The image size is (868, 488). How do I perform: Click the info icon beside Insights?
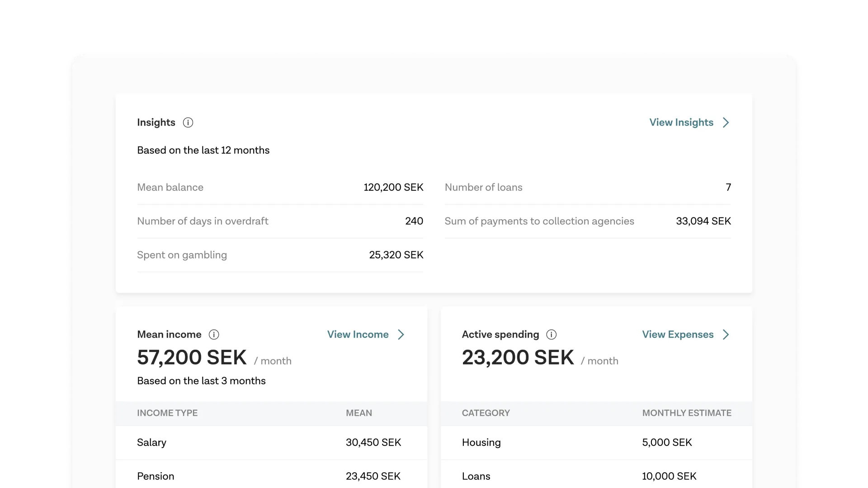click(188, 122)
